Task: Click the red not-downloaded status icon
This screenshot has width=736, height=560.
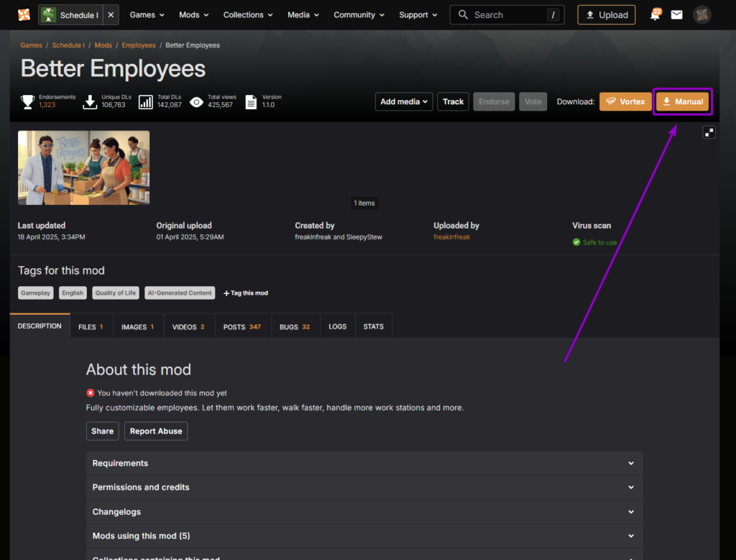Action: click(x=90, y=393)
